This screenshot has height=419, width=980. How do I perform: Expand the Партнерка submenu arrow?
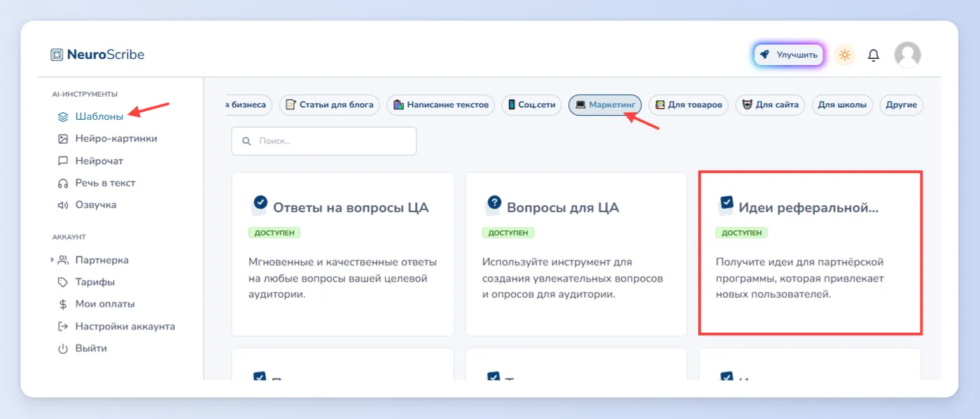(52, 260)
